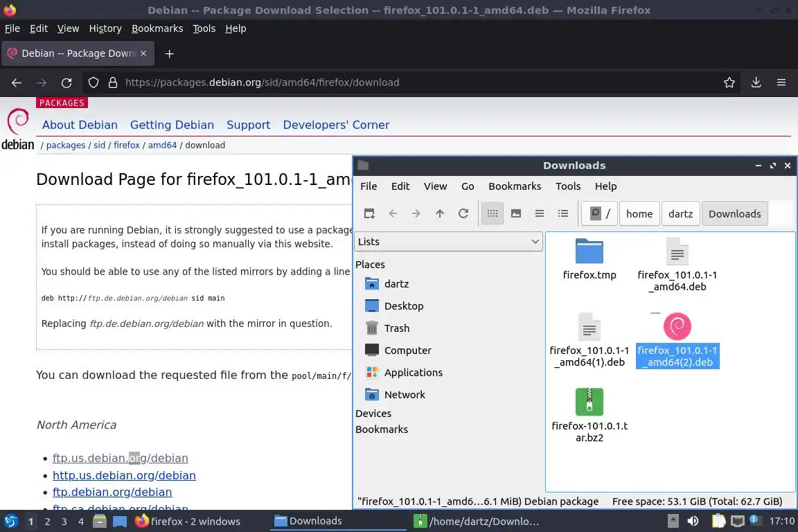Open file manager Bookmarks menu

[x=515, y=186]
